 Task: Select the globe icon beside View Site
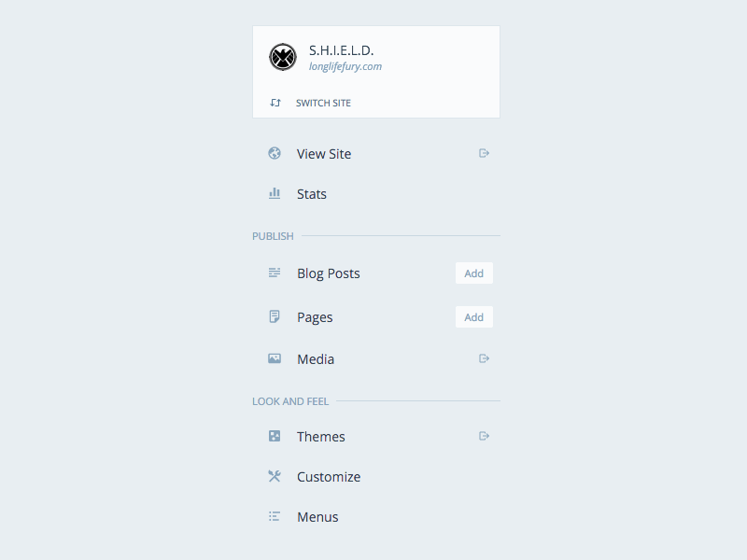point(274,153)
